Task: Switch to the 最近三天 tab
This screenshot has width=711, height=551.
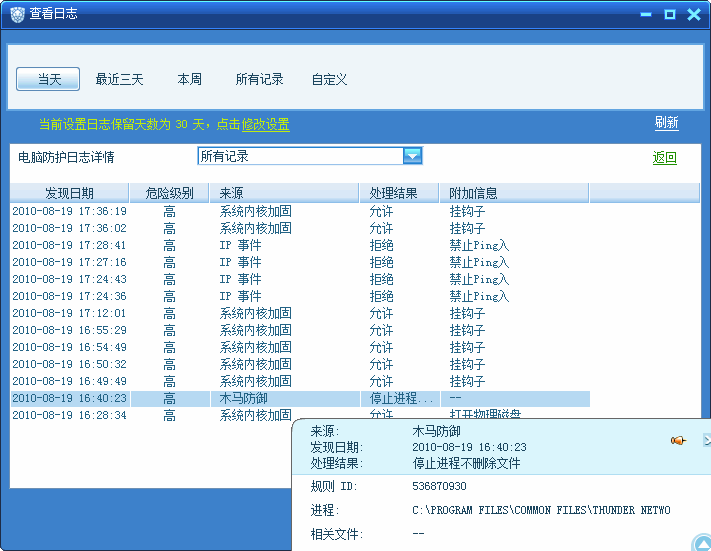Action: 119,79
